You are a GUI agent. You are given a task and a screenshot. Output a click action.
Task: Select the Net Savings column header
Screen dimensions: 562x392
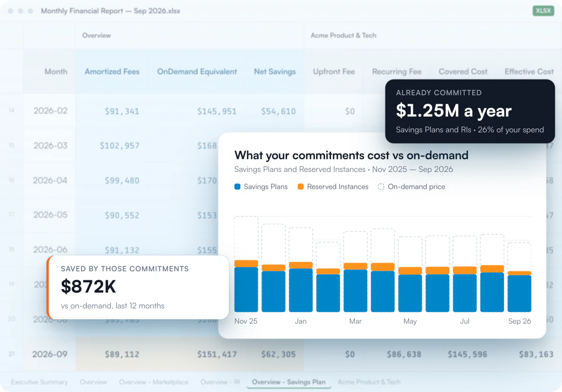pos(275,72)
